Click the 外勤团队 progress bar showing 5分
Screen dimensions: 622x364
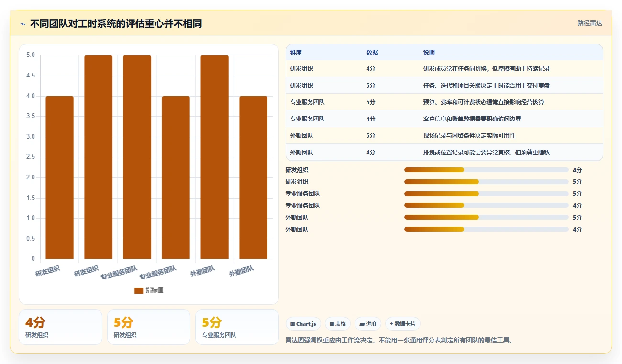[x=487, y=218]
